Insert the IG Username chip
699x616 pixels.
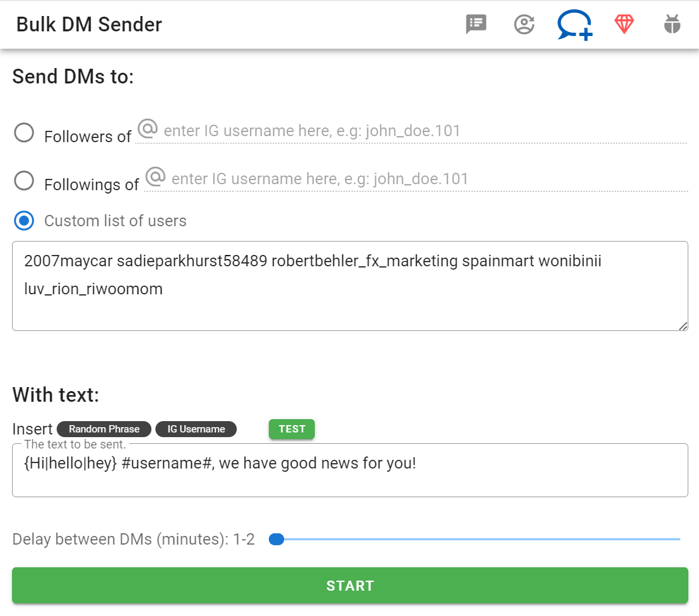click(x=196, y=429)
